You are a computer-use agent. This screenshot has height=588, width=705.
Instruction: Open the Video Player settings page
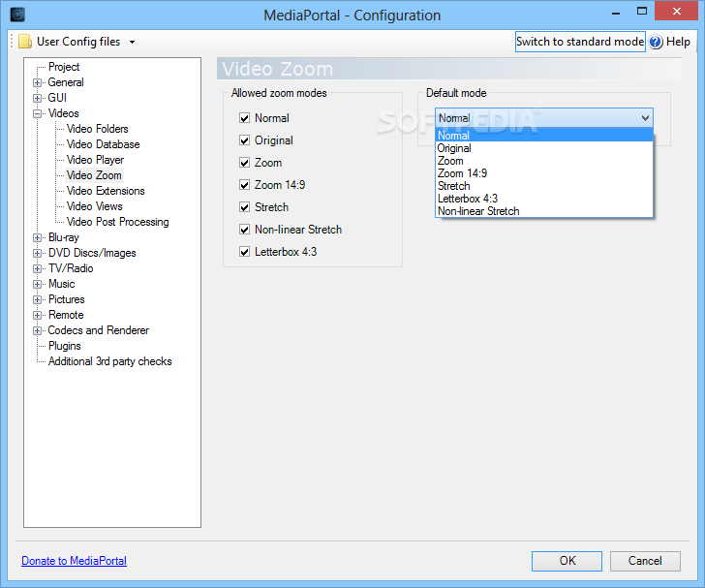(x=95, y=160)
